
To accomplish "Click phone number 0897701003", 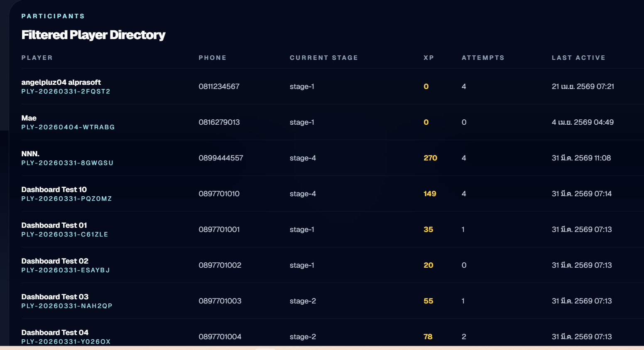I will point(220,301).
